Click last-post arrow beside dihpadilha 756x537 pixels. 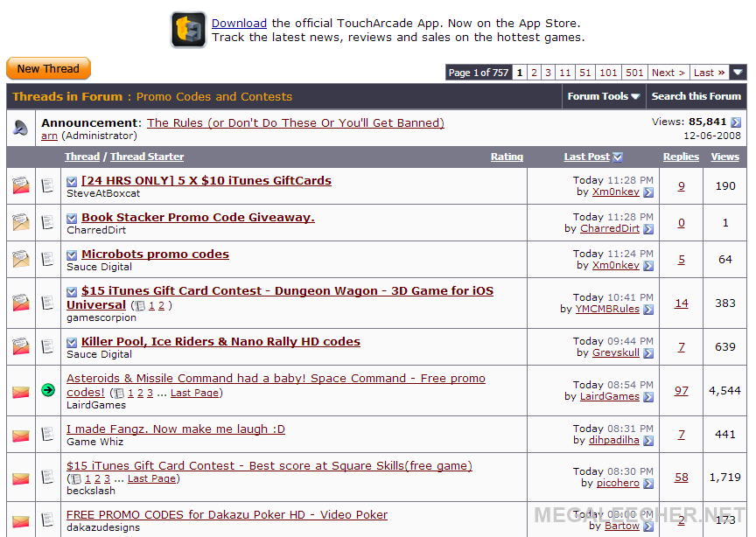tap(648, 441)
